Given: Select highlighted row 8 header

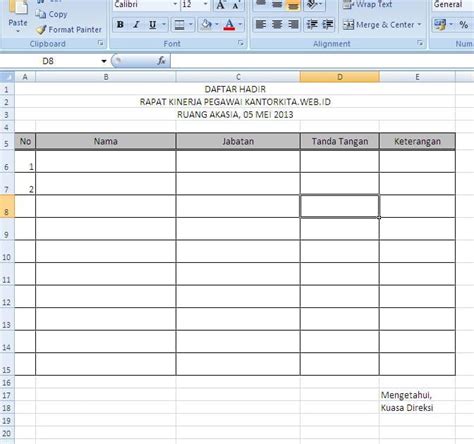Looking at the screenshot, I should (7, 206).
